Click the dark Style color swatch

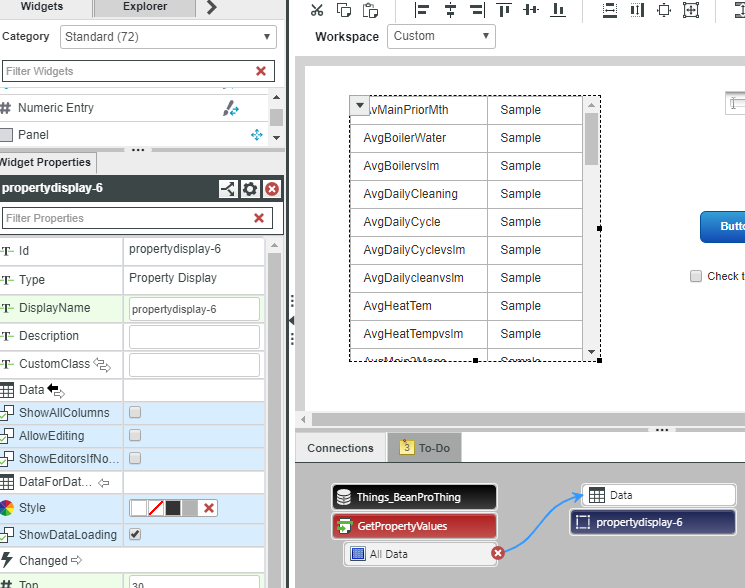(173, 508)
